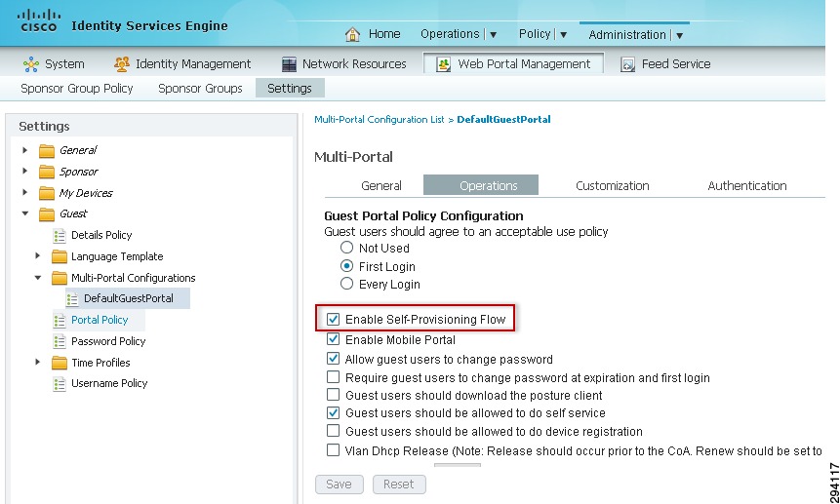Click the Identity Management users icon
The image size is (840, 504).
[x=122, y=64]
